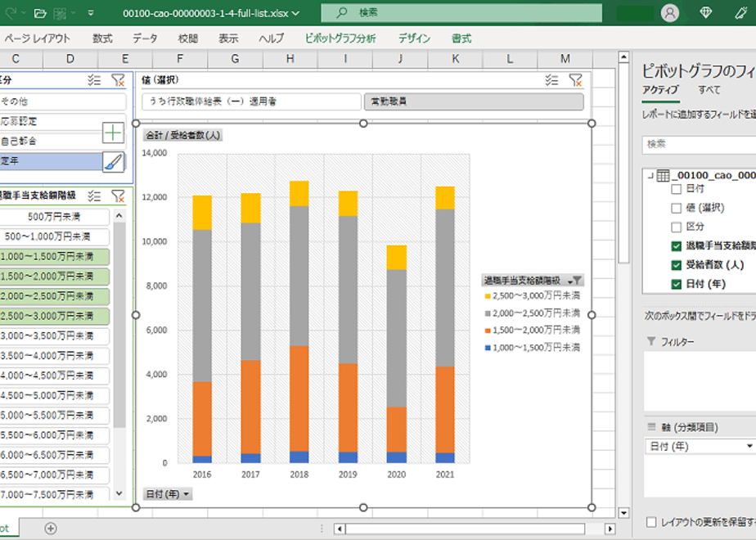Switch to アクティブ tab in field pane
This screenshot has width=756, height=540.
660,90
